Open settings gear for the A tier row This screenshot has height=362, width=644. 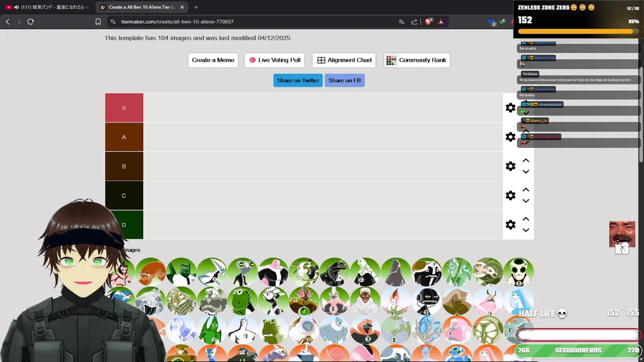511,137
